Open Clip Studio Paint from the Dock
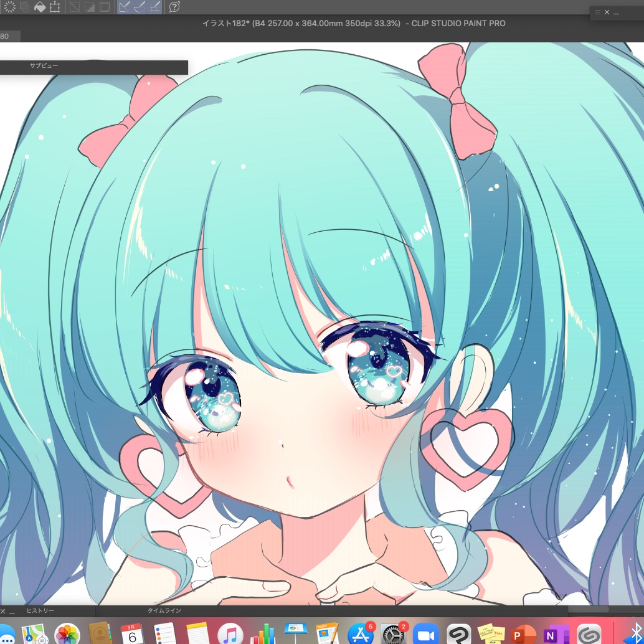 pos(459,634)
